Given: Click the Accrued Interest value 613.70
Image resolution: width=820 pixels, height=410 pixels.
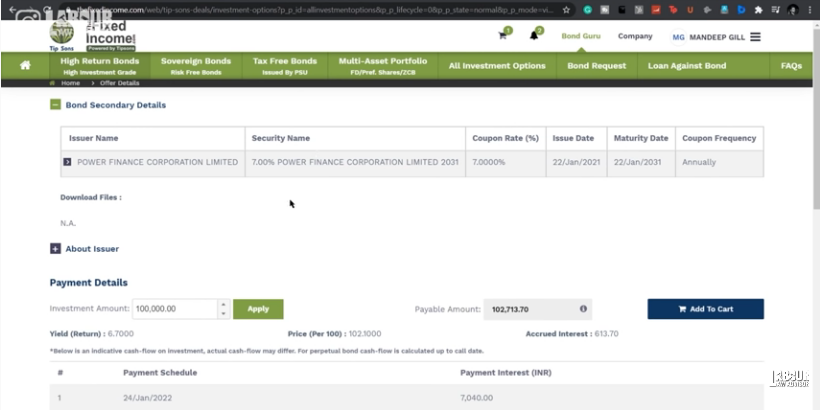Looking at the screenshot, I should point(606,334).
